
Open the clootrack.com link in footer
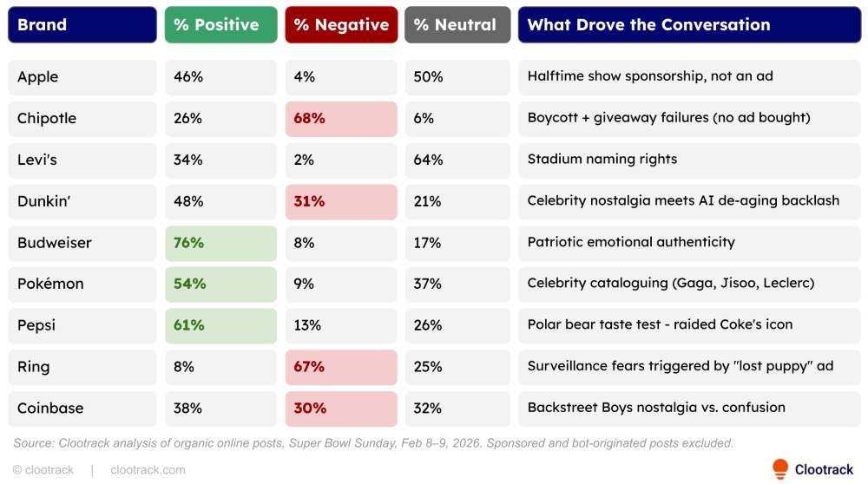(148, 470)
